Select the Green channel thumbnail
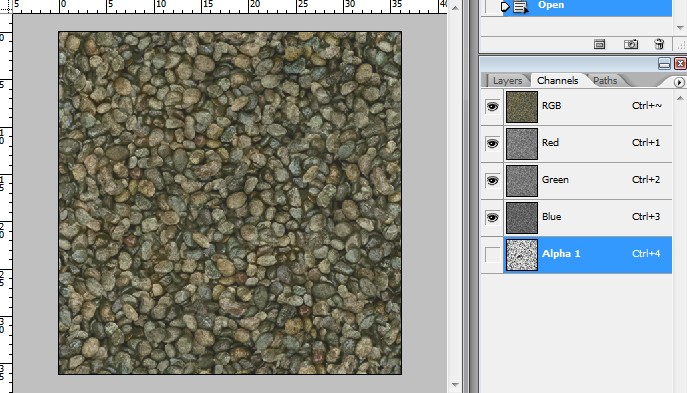This screenshot has width=687, height=393. click(522, 181)
